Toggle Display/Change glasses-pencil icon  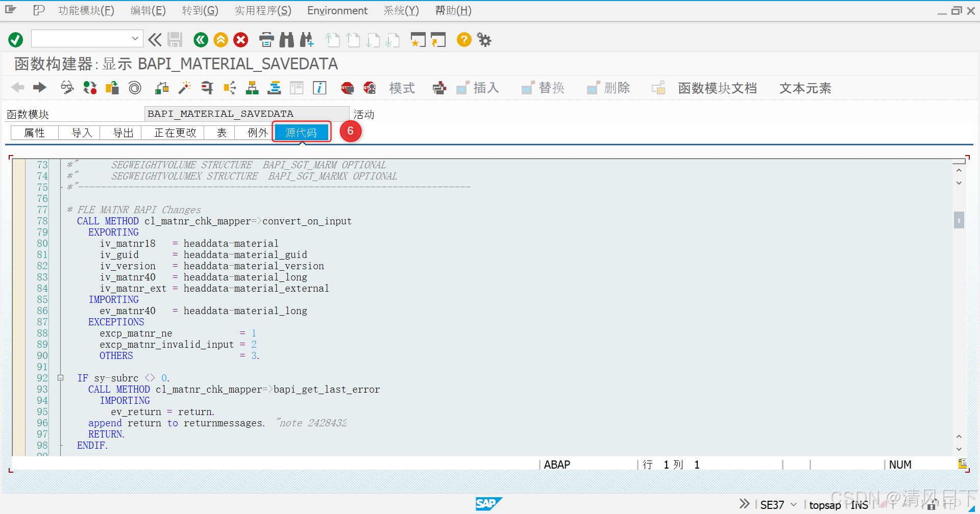(67, 88)
